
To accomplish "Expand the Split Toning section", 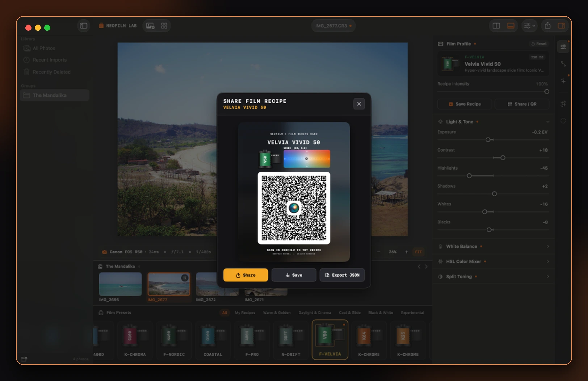I will pyautogui.click(x=493, y=276).
